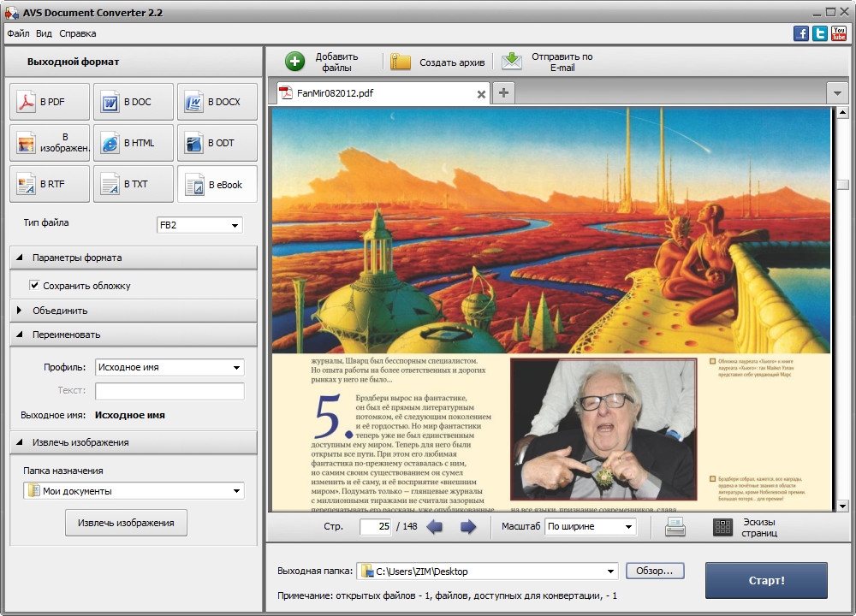This screenshot has height=616, width=856.
Task: Select the DOC output format button
Action: tap(134, 102)
